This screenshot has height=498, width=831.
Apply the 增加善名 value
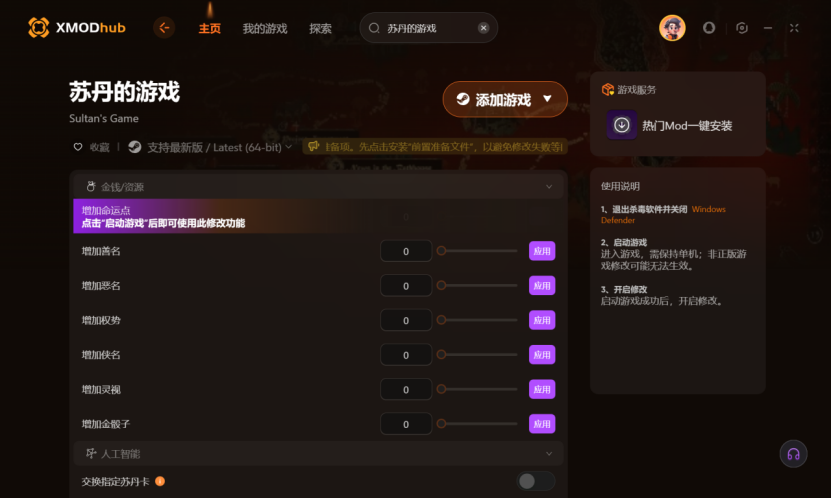542,251
